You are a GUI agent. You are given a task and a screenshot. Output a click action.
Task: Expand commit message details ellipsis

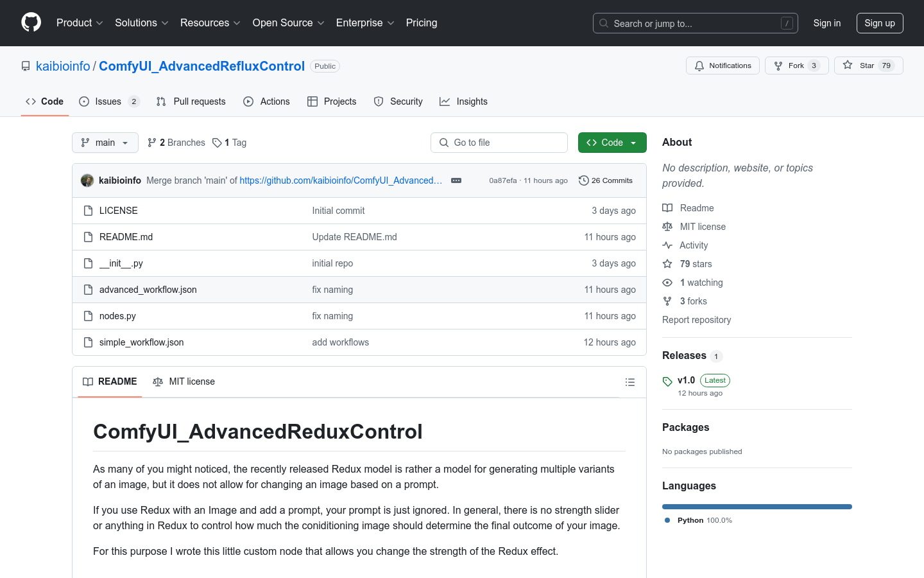point(456,180)
